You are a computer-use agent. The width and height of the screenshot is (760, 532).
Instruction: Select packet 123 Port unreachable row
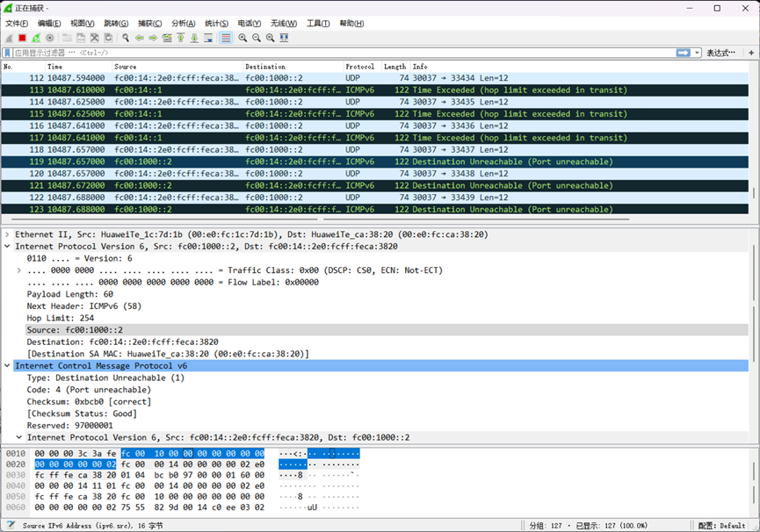tap(374, 210)
